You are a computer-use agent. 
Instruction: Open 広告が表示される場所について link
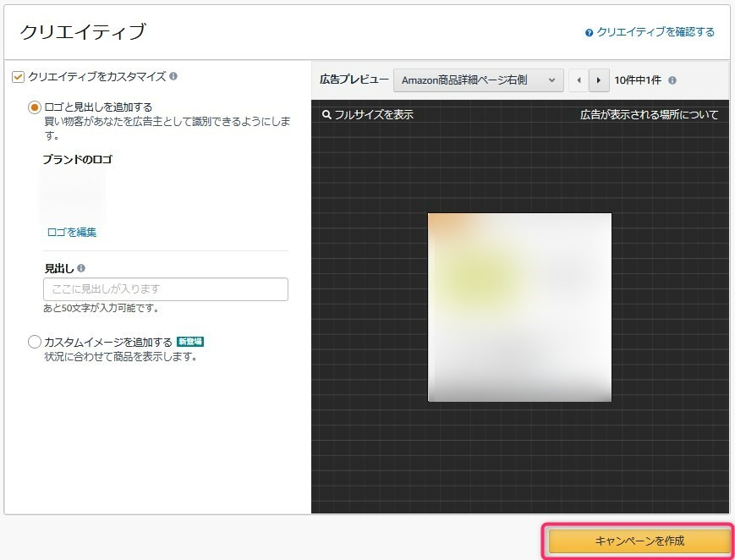pos(650,114)
